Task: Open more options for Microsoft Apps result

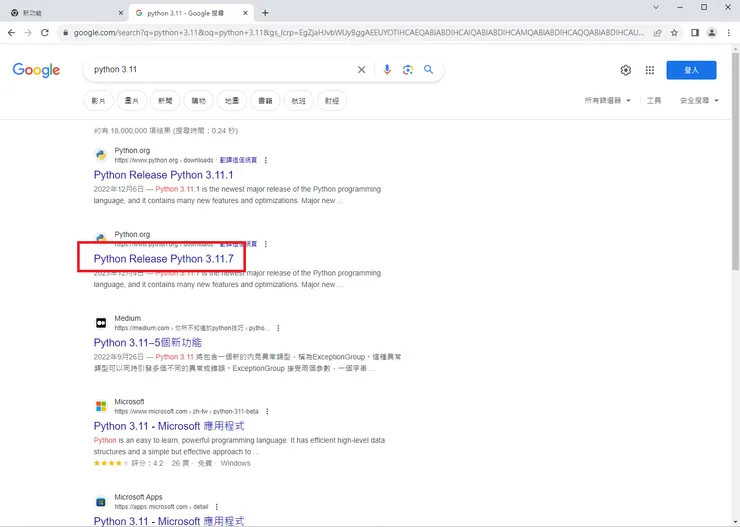Action: tap(217, 507)
